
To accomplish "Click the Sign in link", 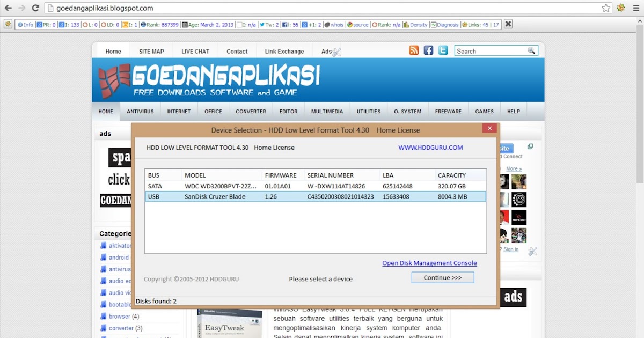I will pyautogui.click(x=511, y=249).
